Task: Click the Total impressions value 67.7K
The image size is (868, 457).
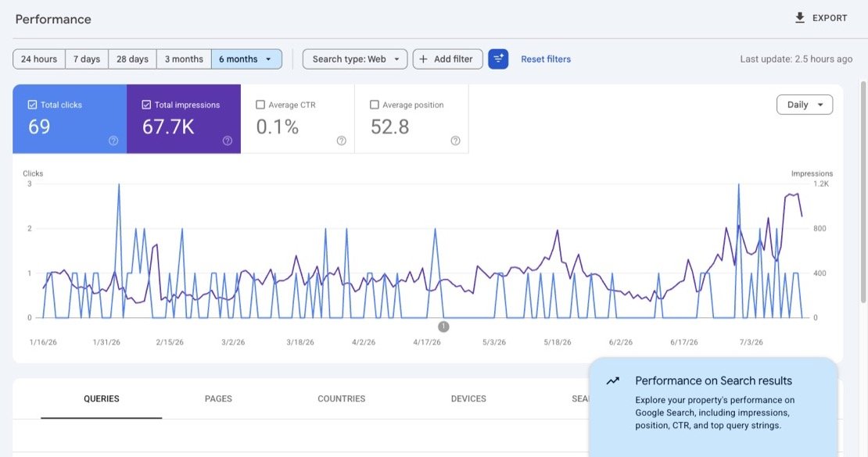Action: [x=168, y=127]
